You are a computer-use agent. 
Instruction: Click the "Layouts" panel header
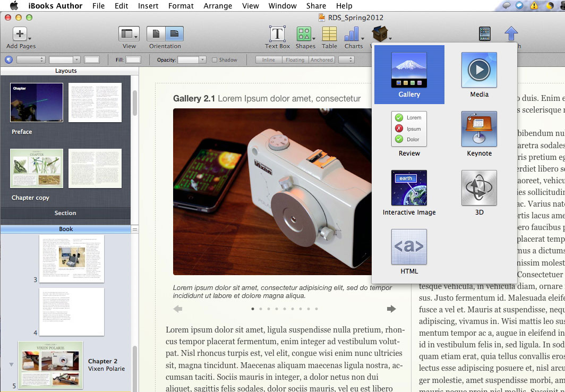click(66, 71)
